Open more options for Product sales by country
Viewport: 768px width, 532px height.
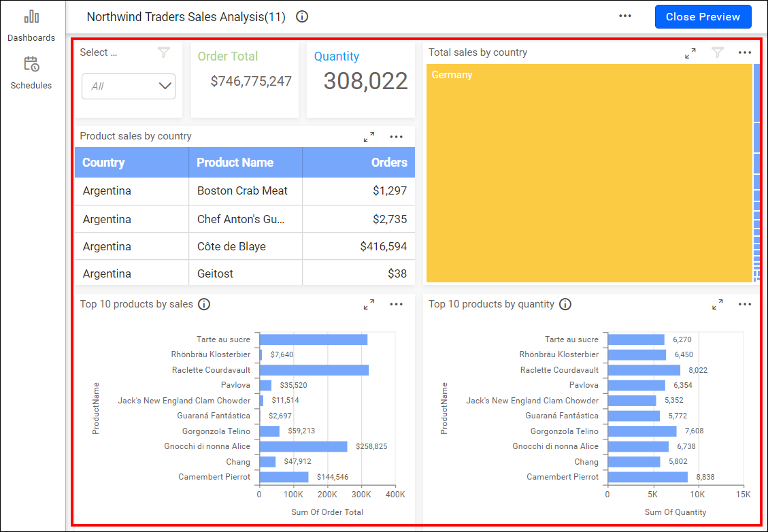(x=397, y=137)
